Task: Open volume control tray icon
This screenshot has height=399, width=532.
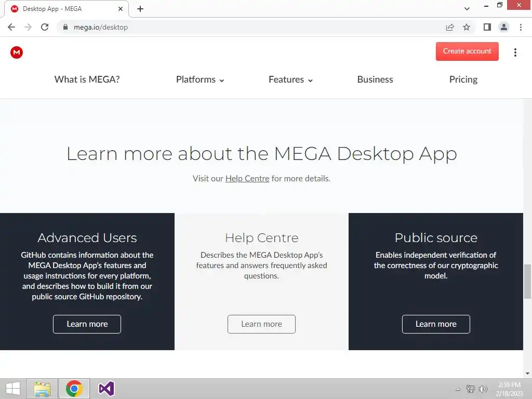Action: coord(483,389)
